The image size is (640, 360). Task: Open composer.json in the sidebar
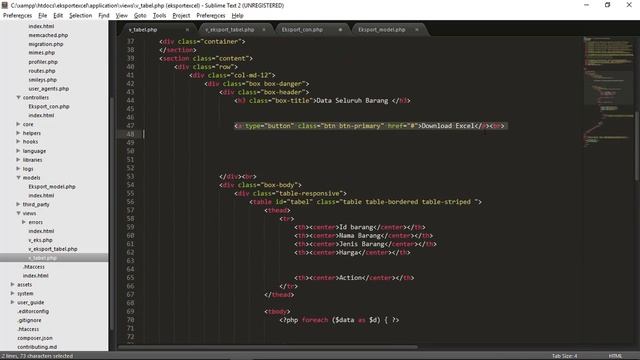coord(35,338)
